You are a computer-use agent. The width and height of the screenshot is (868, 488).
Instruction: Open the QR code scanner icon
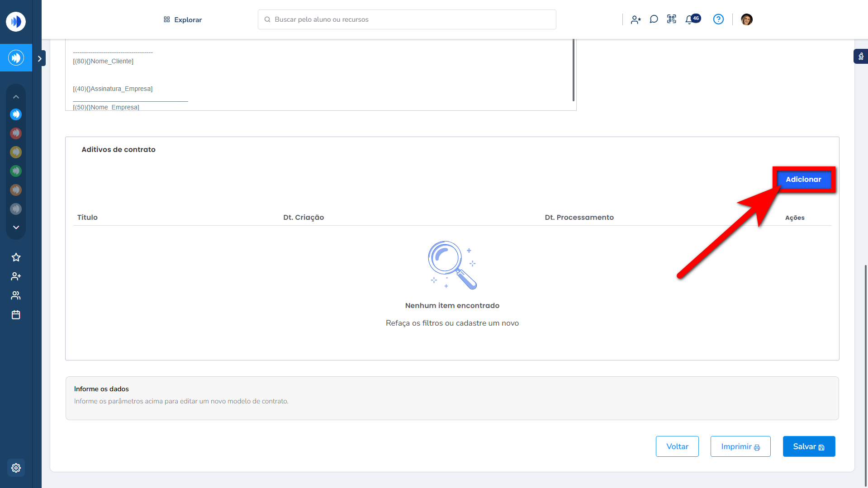point(672,19)
